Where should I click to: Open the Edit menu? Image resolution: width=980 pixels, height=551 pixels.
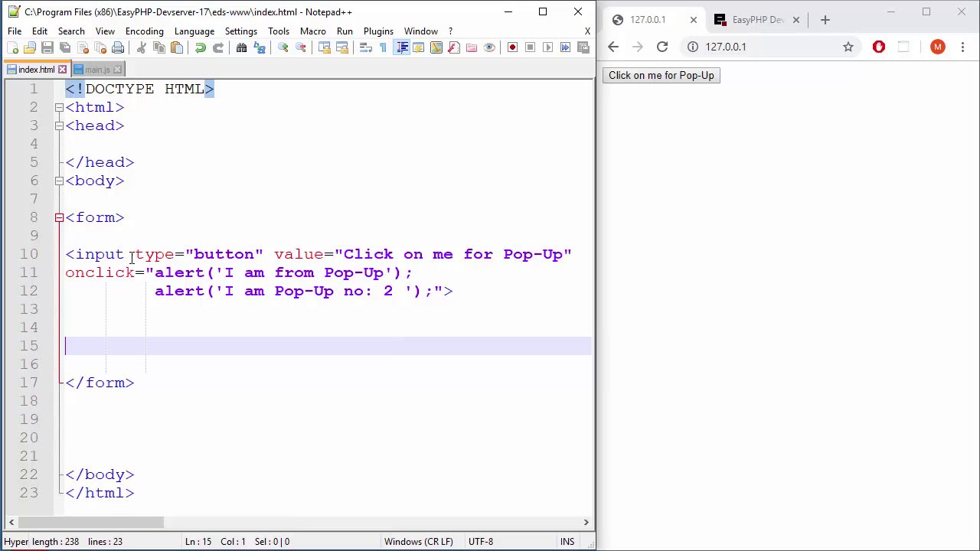click(x=40, y=31)
